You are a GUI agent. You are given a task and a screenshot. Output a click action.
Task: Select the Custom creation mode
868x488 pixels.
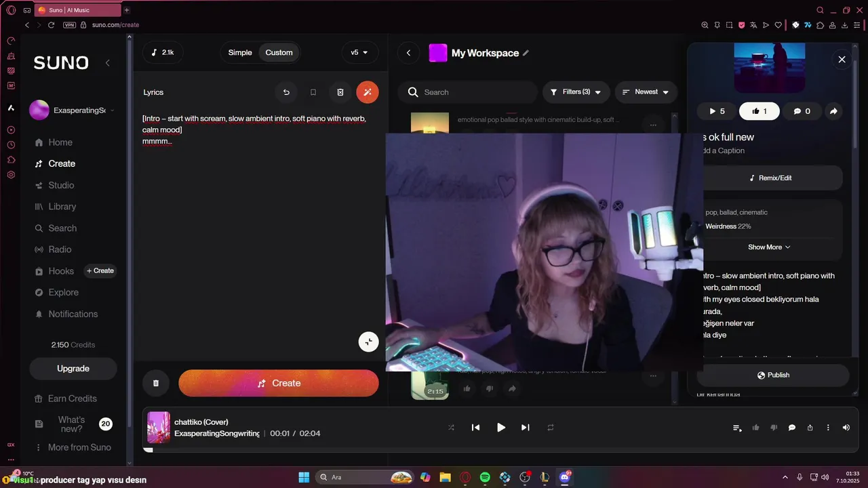coord(279,53)
